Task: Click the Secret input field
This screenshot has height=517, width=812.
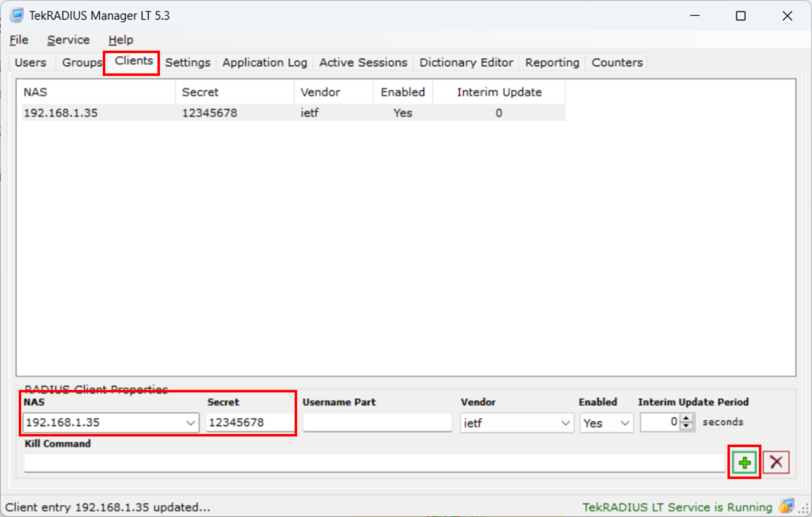Action: click(250, 422)
